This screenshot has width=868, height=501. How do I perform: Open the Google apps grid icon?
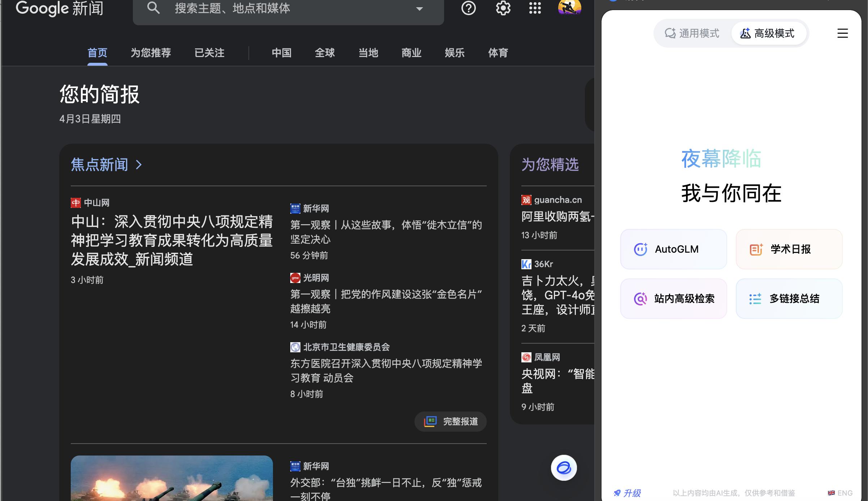[535, 8]
